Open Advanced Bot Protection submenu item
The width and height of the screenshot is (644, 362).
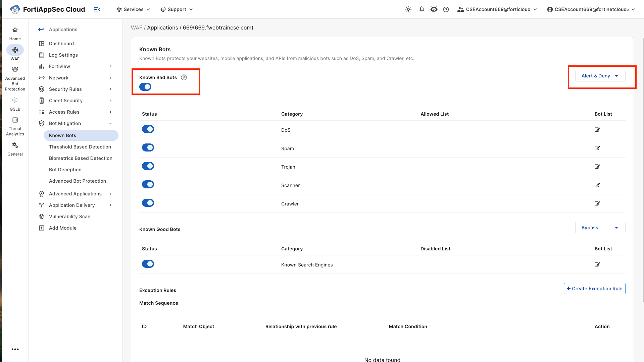tap(78, 181)
